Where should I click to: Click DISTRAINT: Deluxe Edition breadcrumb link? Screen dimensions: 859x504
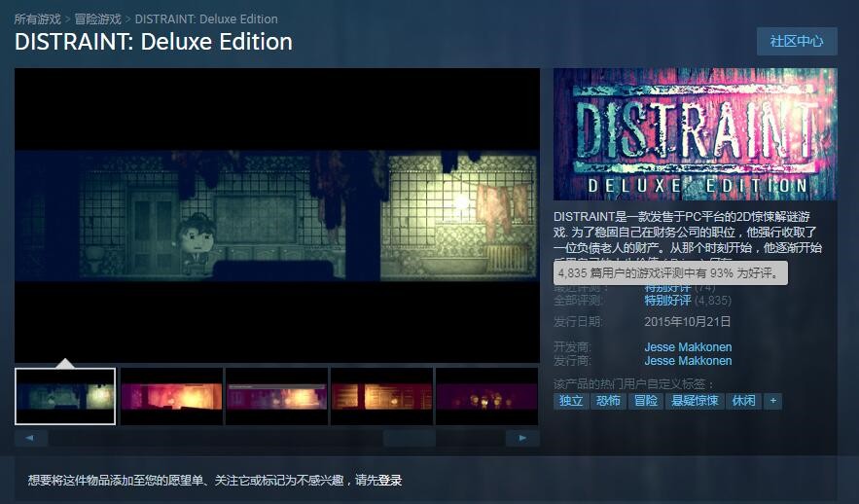coord(206,19)
